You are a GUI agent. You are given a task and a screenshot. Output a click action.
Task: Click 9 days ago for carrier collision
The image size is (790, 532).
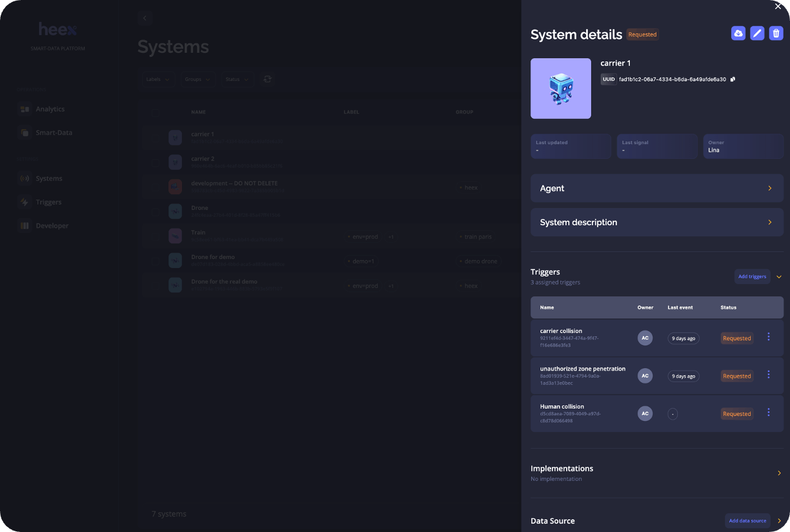tap(684, 338)
